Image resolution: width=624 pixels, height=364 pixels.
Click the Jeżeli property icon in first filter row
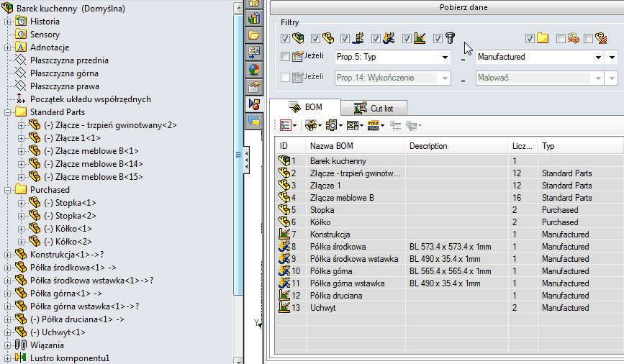coord(298,57)
